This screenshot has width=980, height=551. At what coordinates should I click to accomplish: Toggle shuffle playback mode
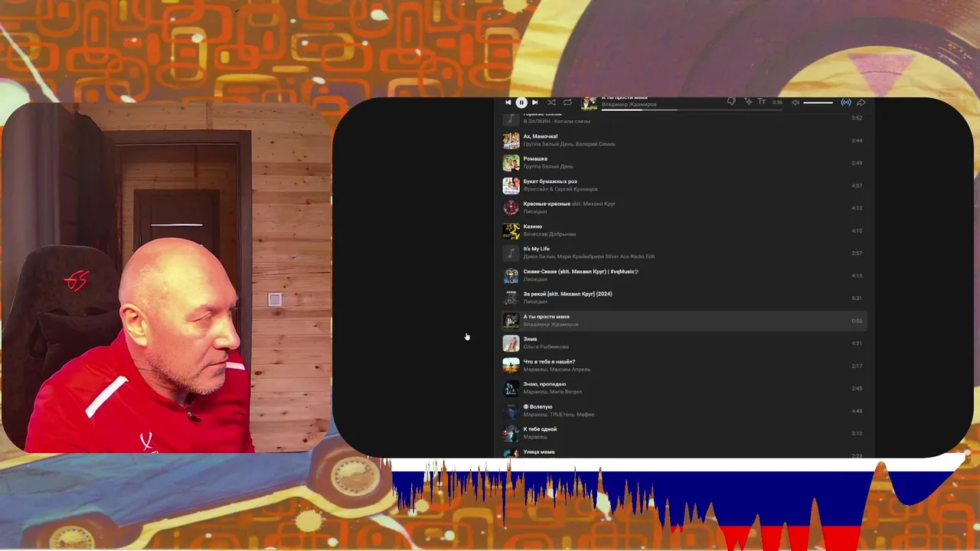pos(551,103)
